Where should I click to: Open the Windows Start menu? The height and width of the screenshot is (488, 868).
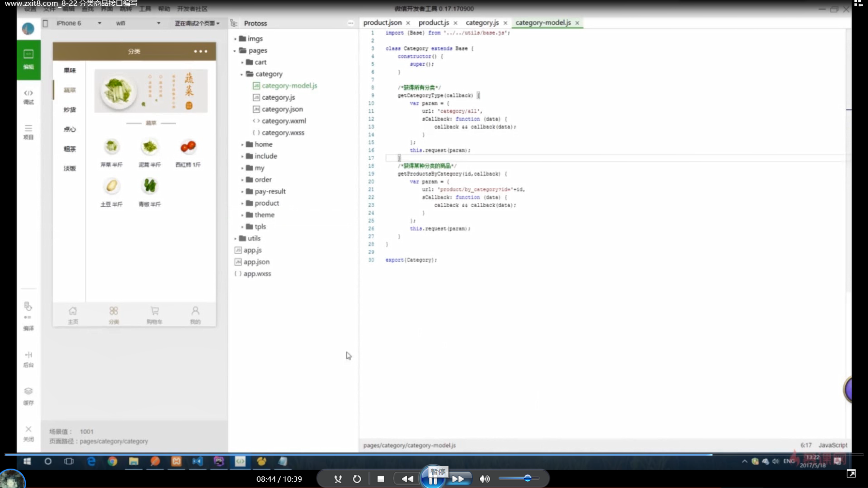click(27, 461)
